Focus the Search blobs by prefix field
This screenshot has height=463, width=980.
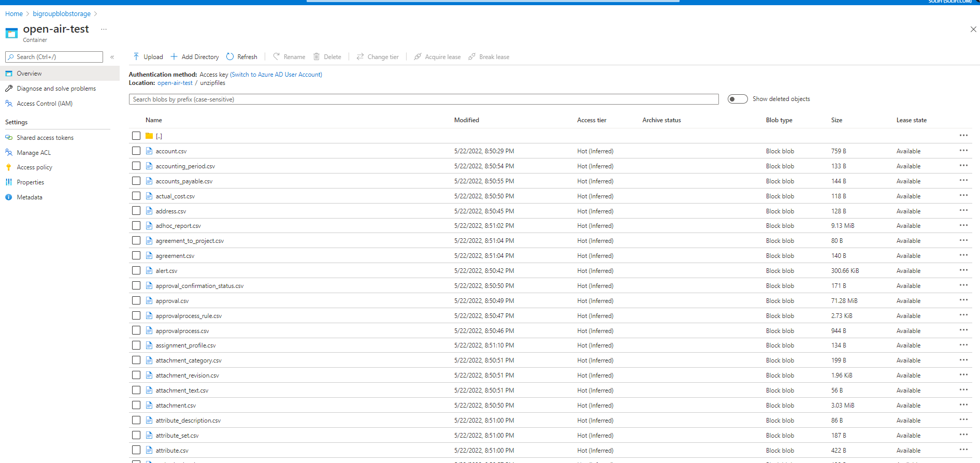coord(424,99)
